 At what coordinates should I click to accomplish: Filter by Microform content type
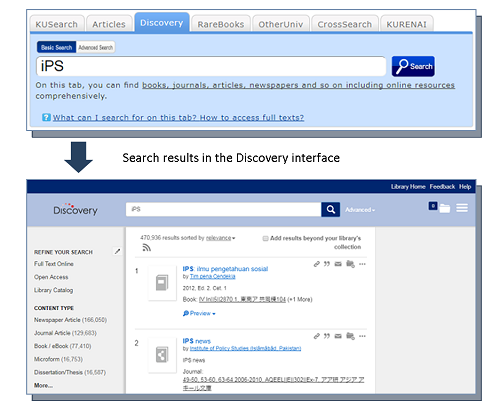(58, 359)
